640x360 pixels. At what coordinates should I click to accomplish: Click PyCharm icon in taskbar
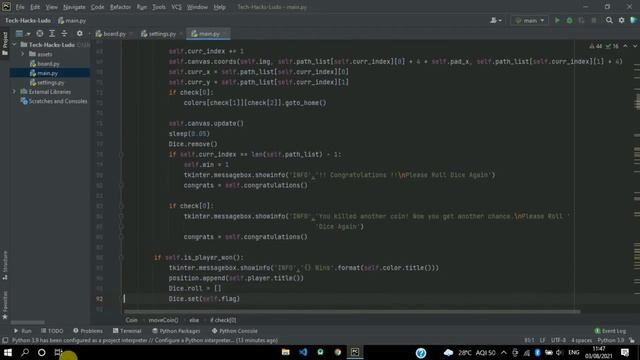[x=355, y=352]
